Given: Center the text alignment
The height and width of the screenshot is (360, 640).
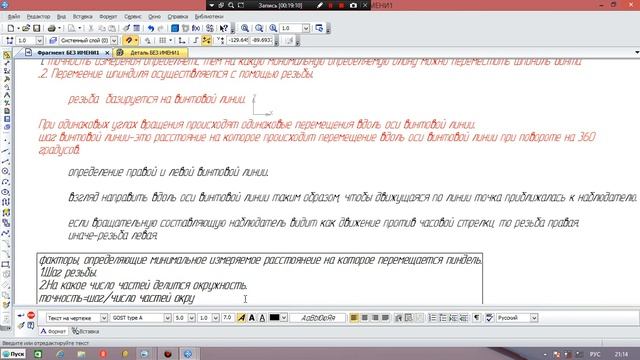Looking at the screenshot, I should [x=364, y=318].
